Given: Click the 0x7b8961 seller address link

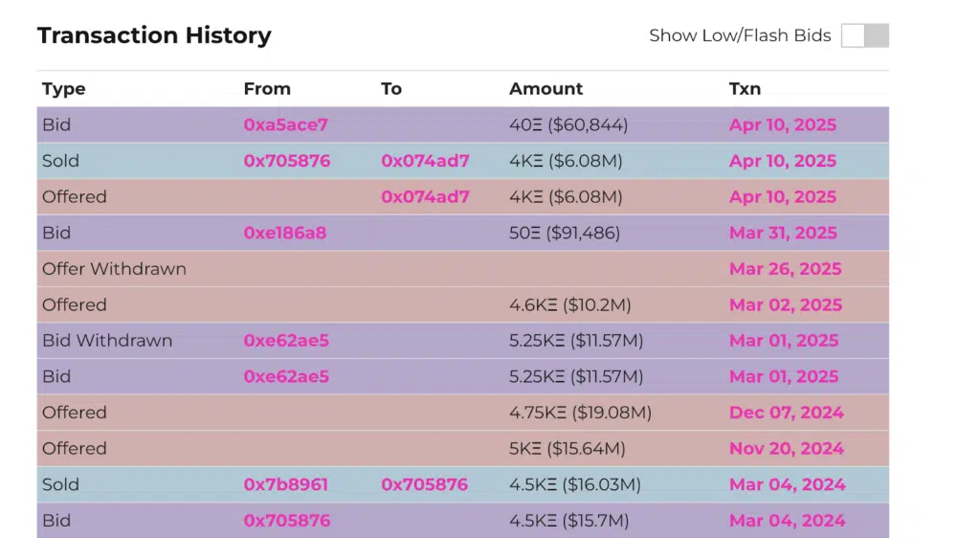Looking at the screenshot, I should [x=285, y=484].
